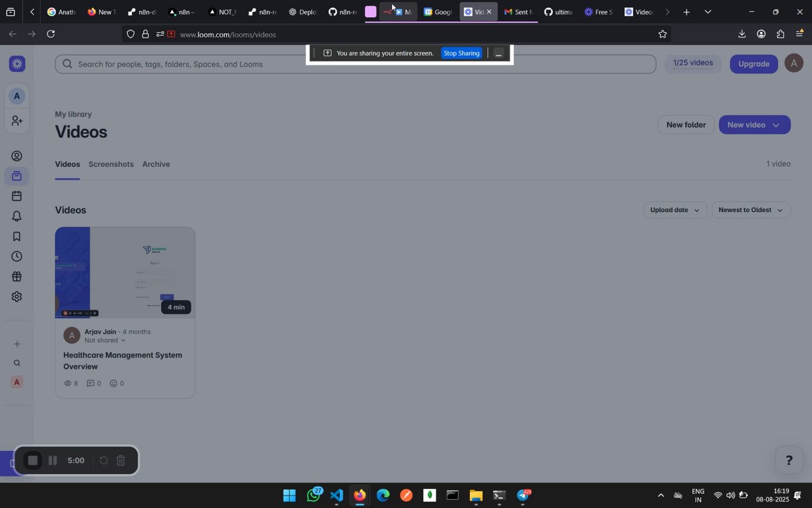
Task: Click the browser URL address bar
Action: point(396,34)
